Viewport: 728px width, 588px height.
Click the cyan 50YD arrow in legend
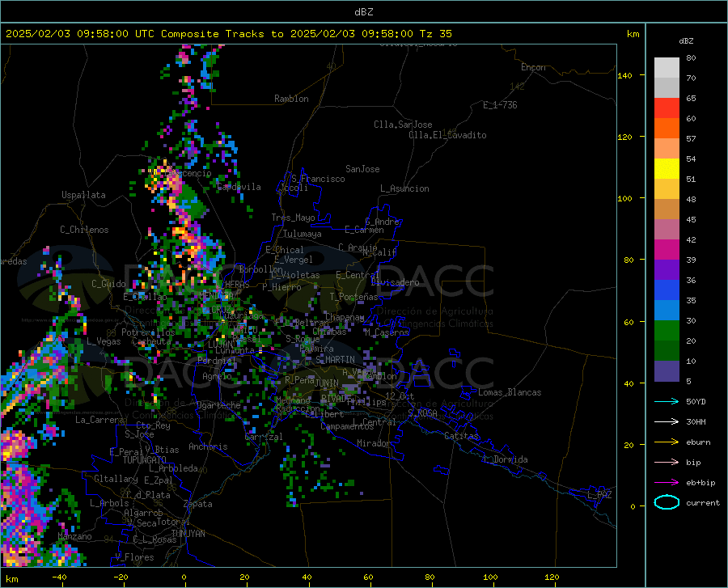[667, 401]
